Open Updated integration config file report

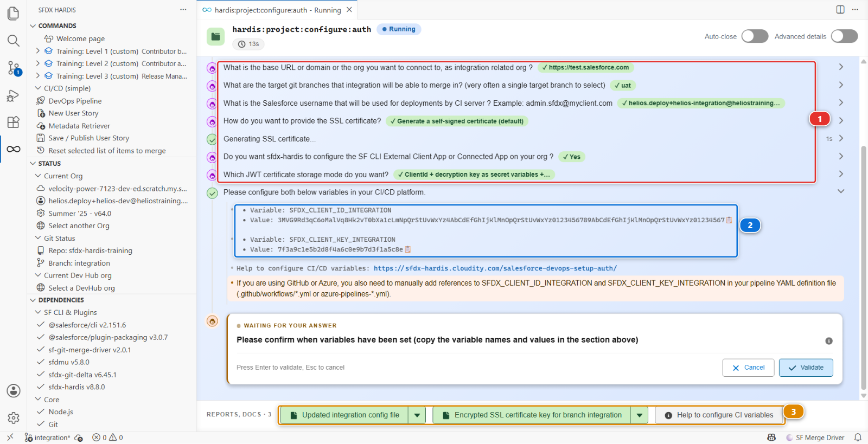coord(344,415)
